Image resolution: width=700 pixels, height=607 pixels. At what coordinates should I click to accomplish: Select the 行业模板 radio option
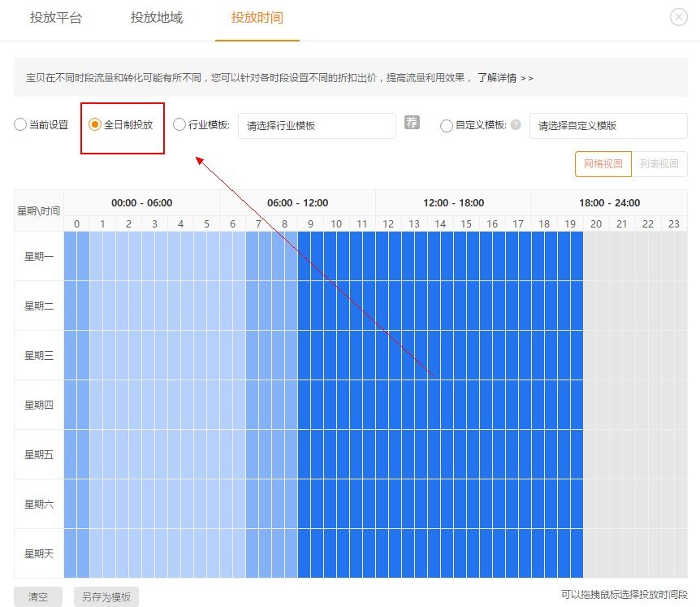point(179,124)
